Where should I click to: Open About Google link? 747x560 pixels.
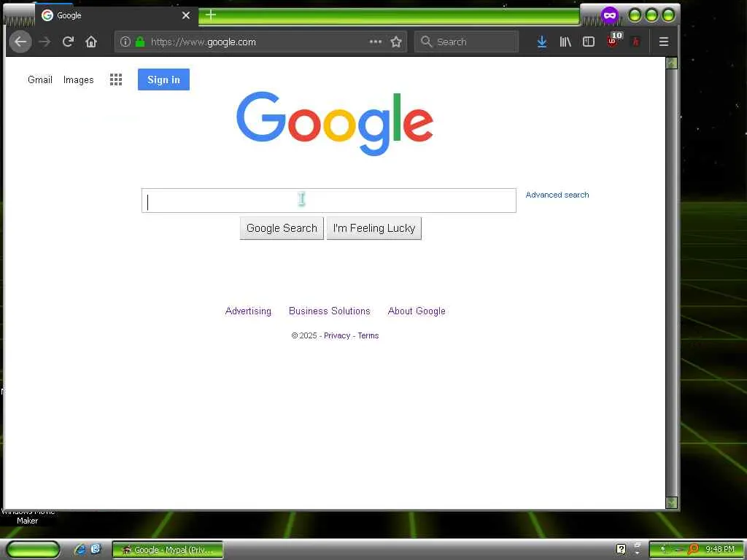[417, 311]
